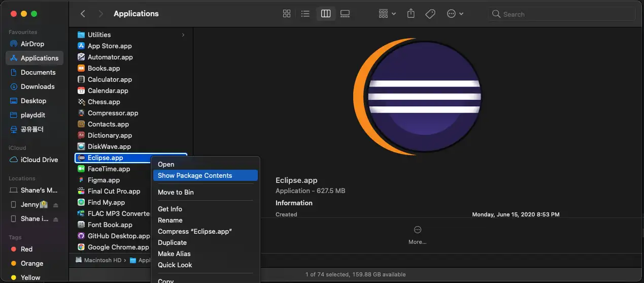The width and height of the screenshot is (644, 283).
Task: Select the DiskWave.app icon
Action: (x=81, y=146)
